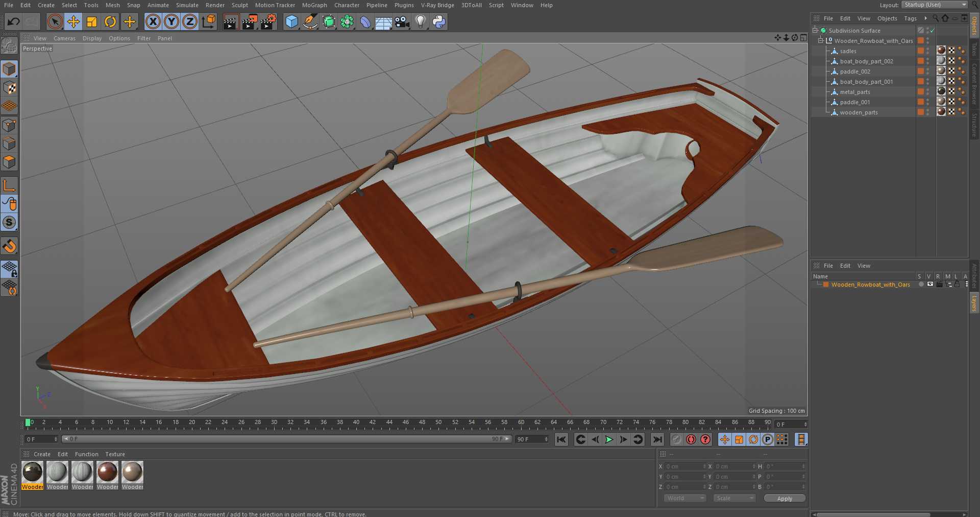Viewport: 980px width, 517px height.
Task: Select the paddle_002 object in tree
Action: 855,72
